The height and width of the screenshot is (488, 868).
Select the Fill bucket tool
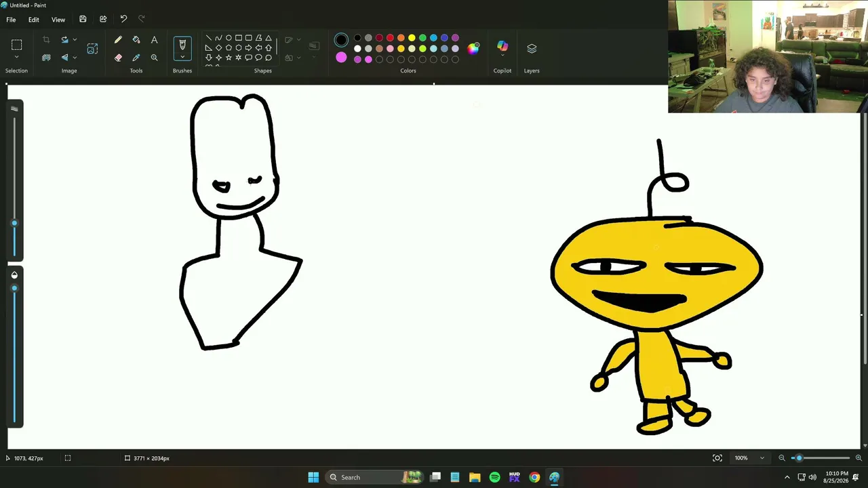[136, 40]
